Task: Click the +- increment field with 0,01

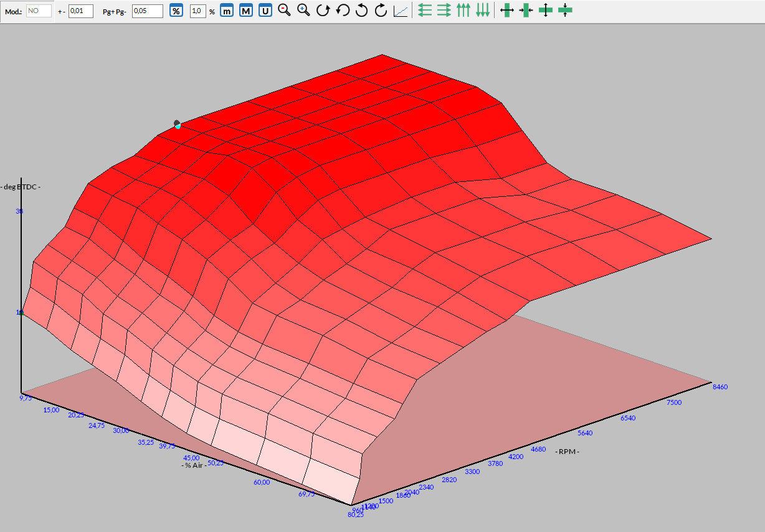Action: pyautogui.click(x=80, y=11)
